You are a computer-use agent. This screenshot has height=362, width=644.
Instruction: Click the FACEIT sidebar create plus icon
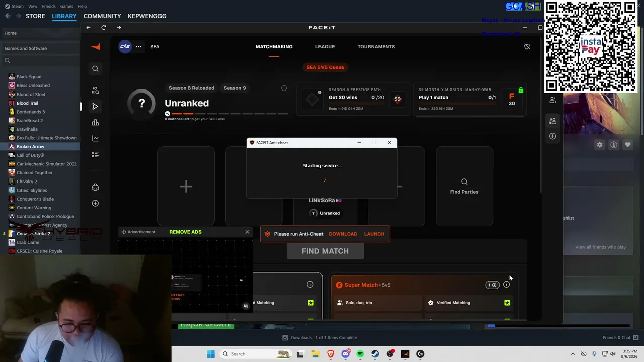tap(95, 203)
